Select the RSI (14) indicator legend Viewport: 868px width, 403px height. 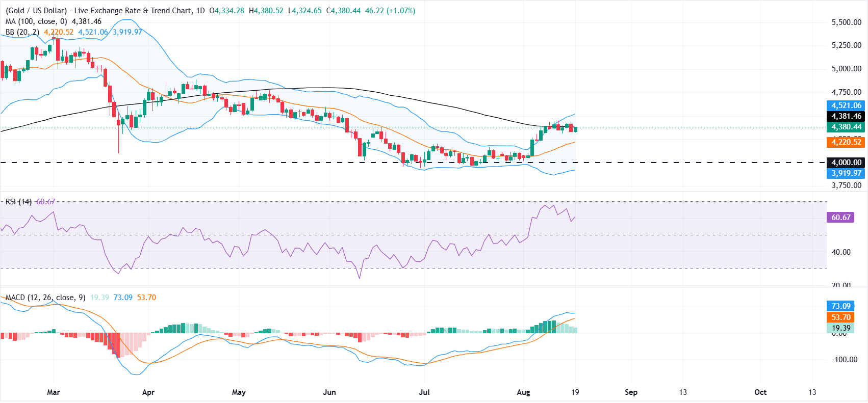tap(19, 202)
